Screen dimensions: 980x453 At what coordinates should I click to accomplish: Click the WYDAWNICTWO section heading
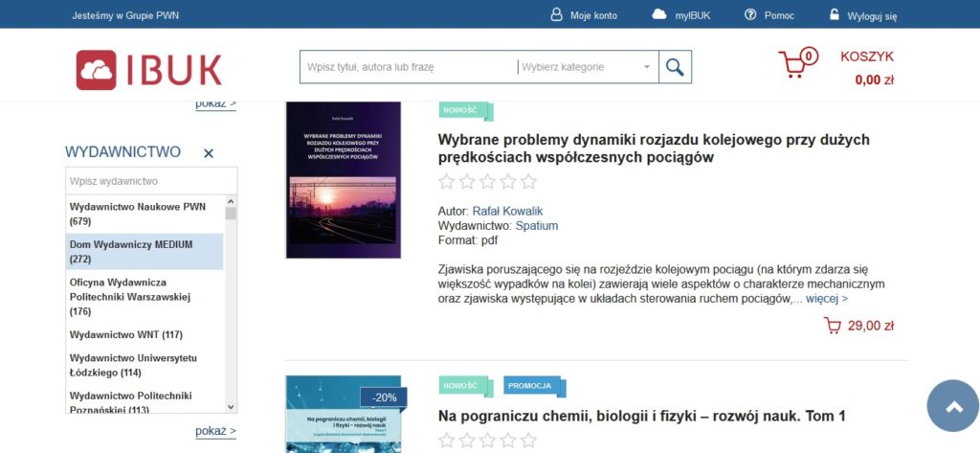(x=123, y=152)
